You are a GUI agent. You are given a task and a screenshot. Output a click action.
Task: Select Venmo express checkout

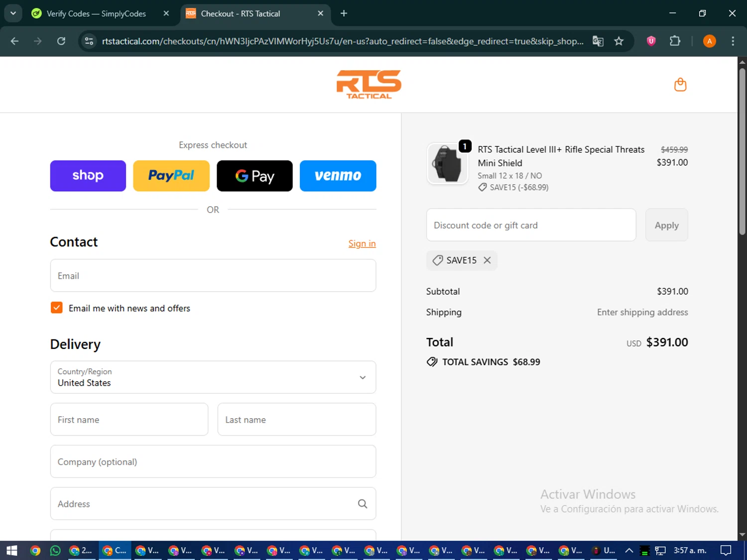point(338,176)
